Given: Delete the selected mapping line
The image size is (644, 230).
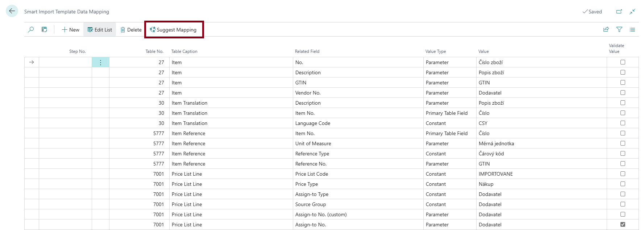Looking at the screenshot, I should [x=131, y=29].
